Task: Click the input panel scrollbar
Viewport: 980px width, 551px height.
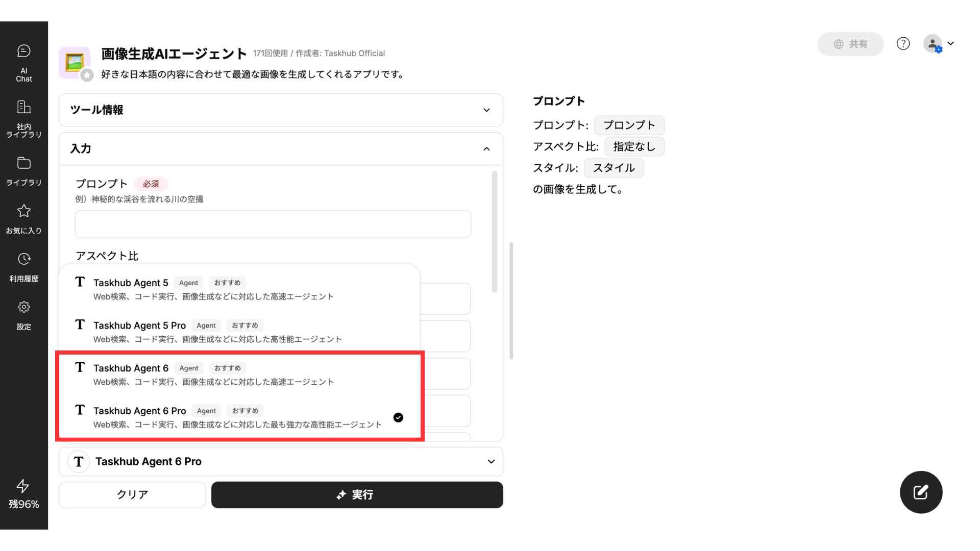Action: click(x=494, y=232)
